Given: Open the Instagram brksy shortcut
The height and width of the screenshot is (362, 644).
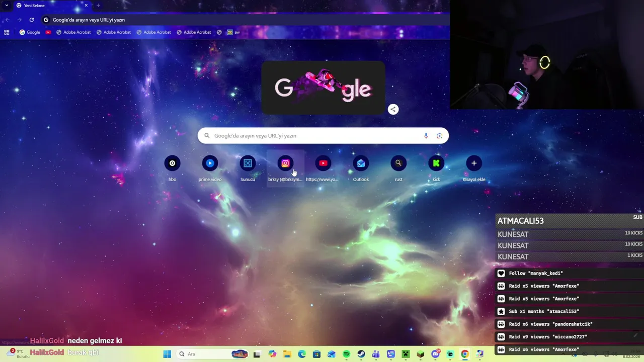Looking at the screenshot, I should [285, 168].
